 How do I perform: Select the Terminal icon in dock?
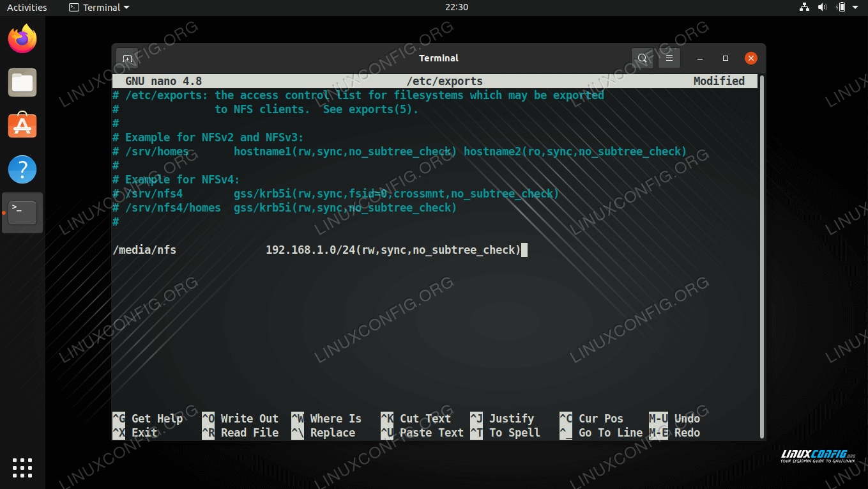(x=22, y=213)
